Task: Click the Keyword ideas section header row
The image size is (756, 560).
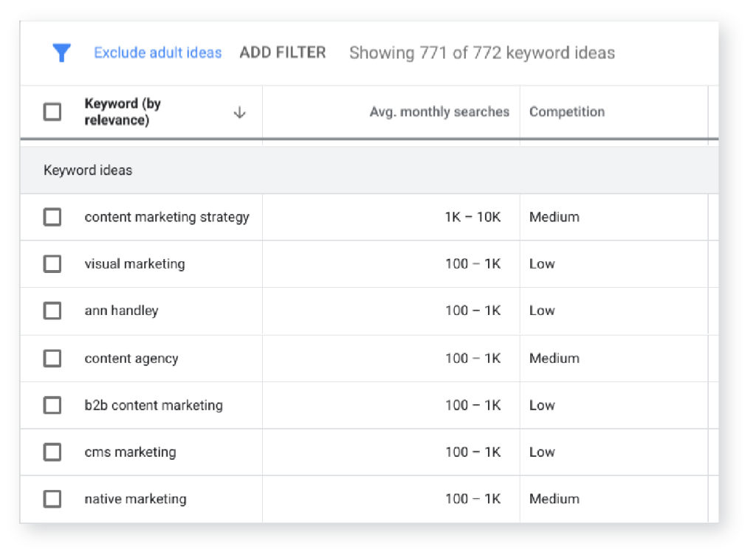Action: [88, 170]
